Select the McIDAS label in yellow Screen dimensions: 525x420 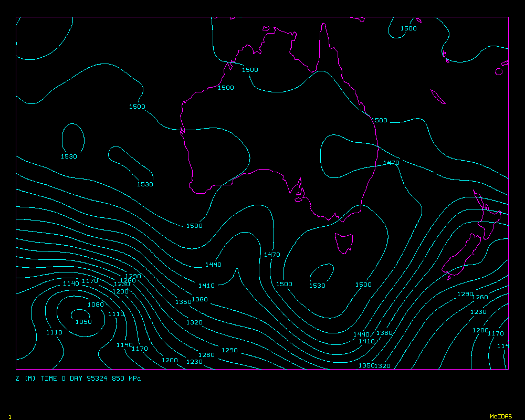pyautogui.click(x=500, y=416)
